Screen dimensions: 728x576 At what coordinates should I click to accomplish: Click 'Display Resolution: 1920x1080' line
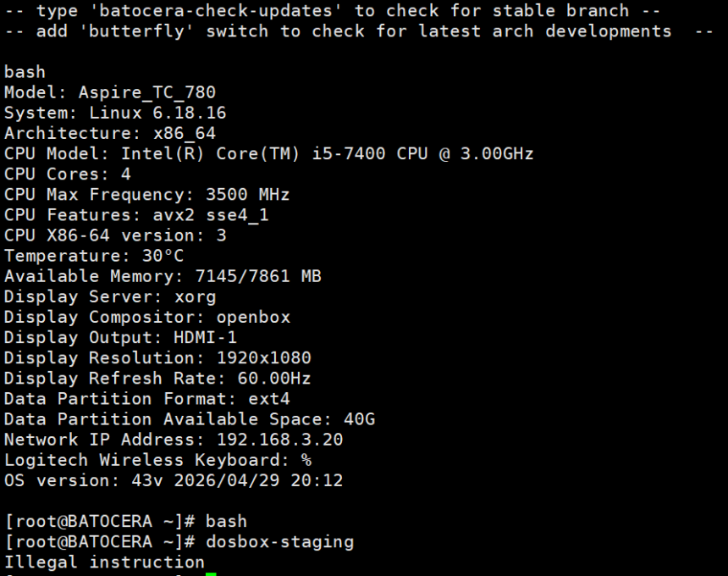pos(157,358)
